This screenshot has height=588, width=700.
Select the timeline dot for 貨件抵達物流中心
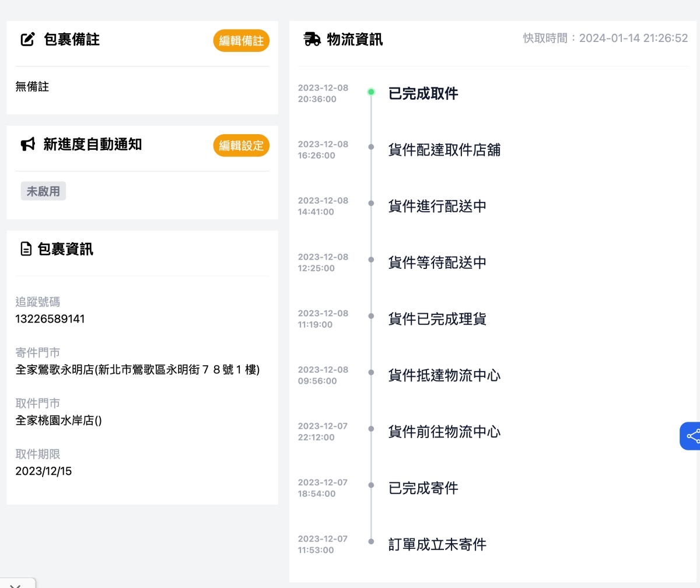(x=371, y=372)
